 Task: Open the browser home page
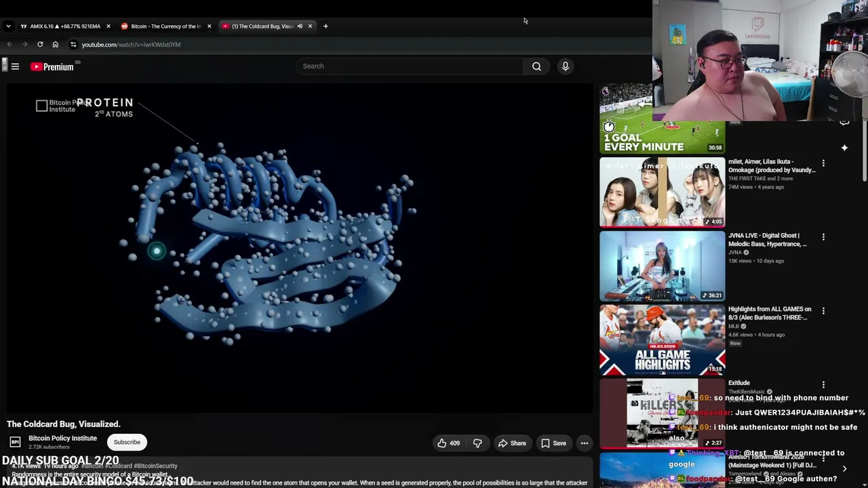pos(56,45)
